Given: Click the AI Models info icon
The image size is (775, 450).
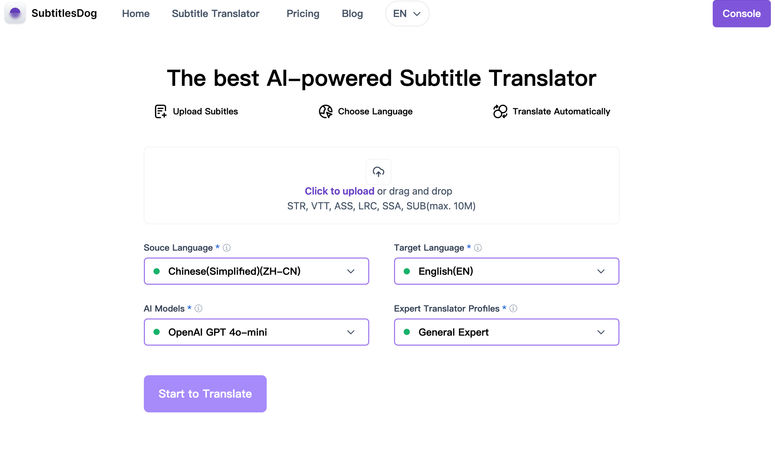Looking at the screenshot, I should click(x=198, y=309).
